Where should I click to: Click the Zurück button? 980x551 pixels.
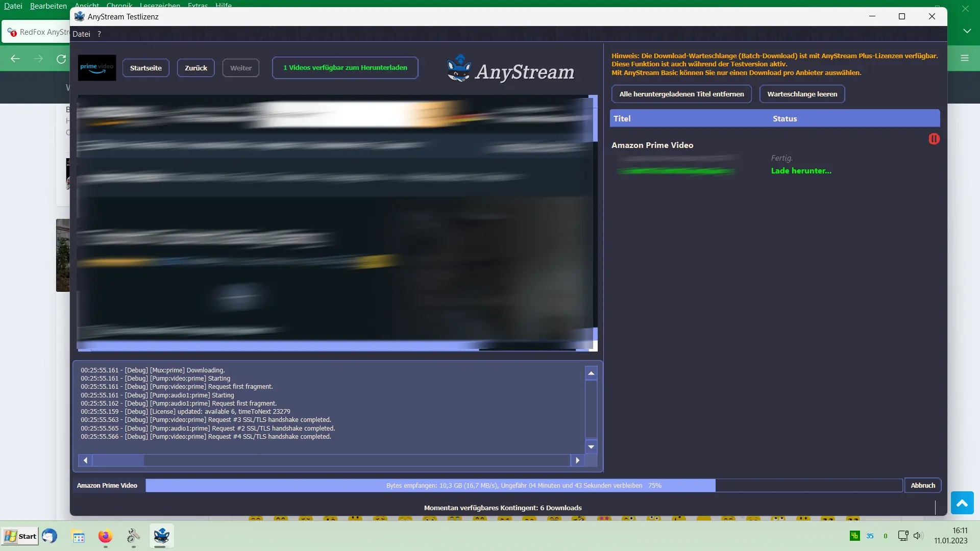point(196,68)
